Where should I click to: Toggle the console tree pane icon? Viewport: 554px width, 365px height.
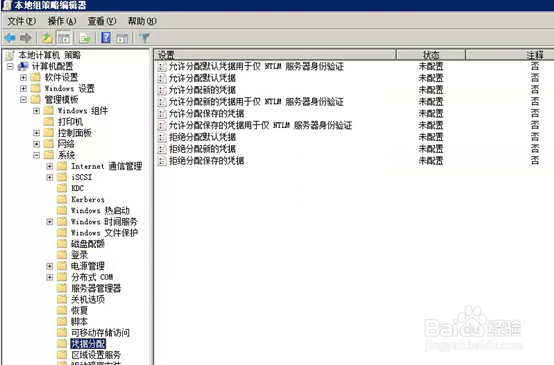point(64,38)
